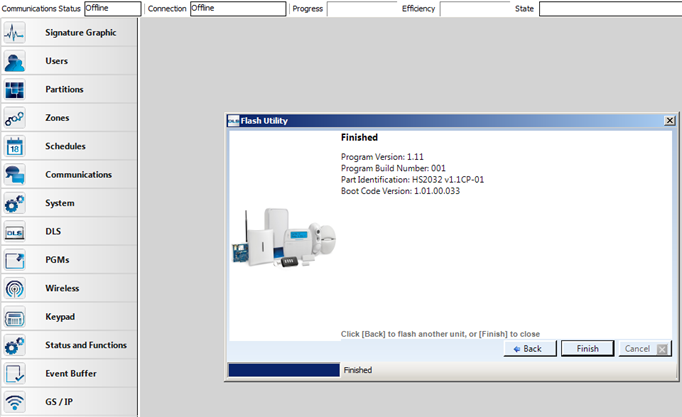Image resolution: width=682 pixels, height=417 pixels.
Task: Open the Users icon in sidebar
Action: coord(15,61)
